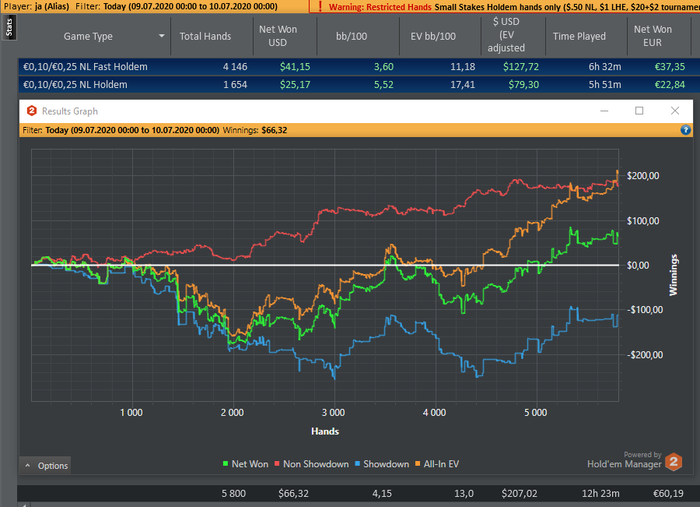
Task: Click the Restricted Hands warning text
Action: pyautogui.click(x=380, y=7)
